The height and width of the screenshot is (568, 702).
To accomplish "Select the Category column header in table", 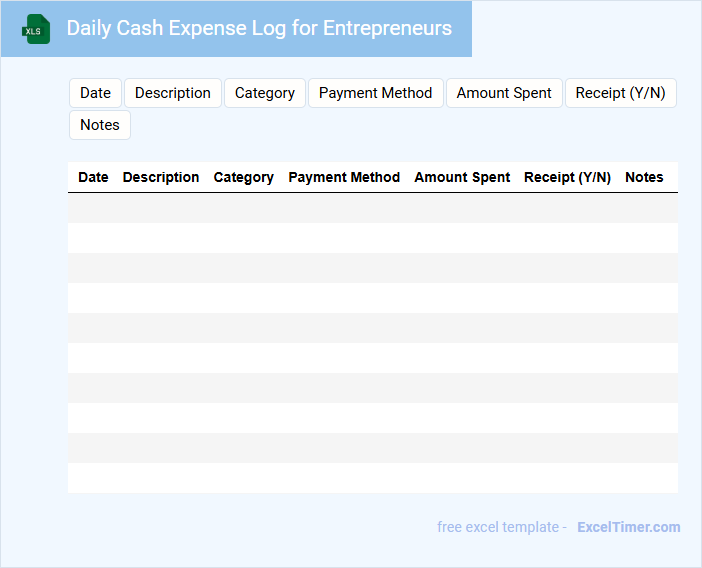I will point(243,177).
